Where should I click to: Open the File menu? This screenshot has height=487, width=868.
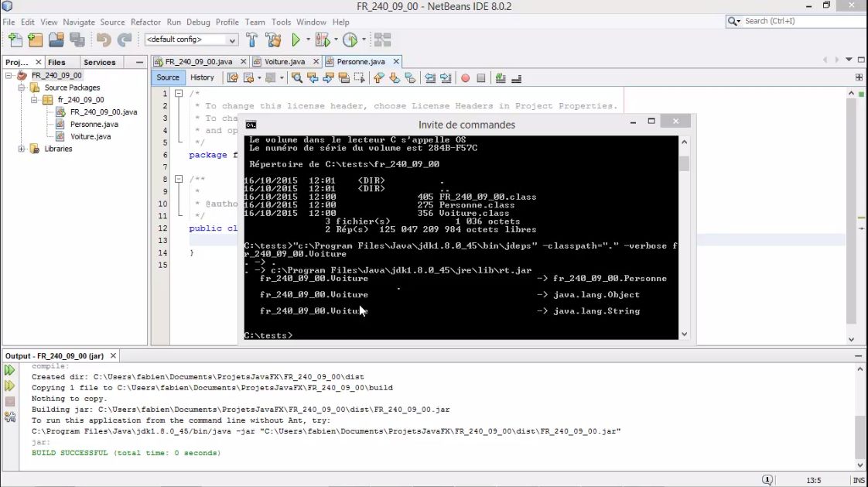(x=9, y=22)
